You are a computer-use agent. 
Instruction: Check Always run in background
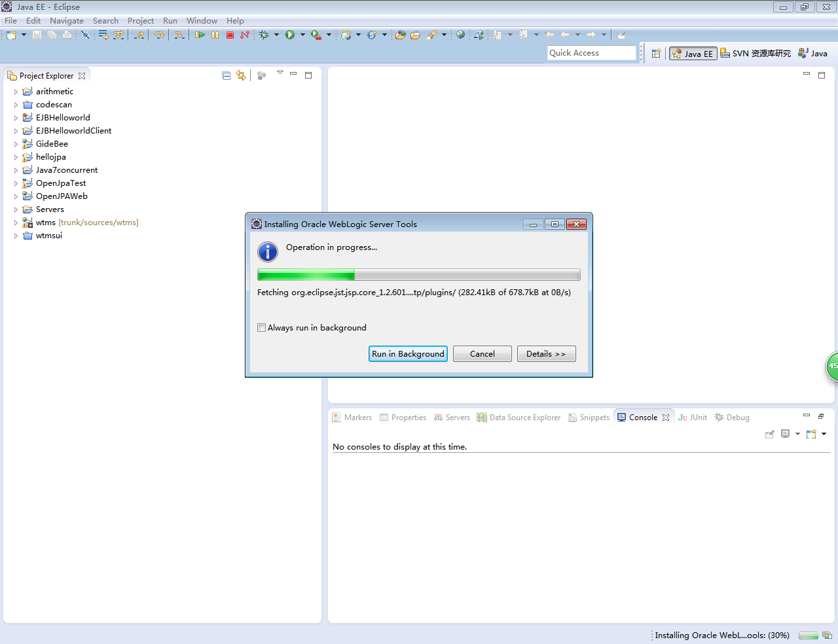click(262, 328)
